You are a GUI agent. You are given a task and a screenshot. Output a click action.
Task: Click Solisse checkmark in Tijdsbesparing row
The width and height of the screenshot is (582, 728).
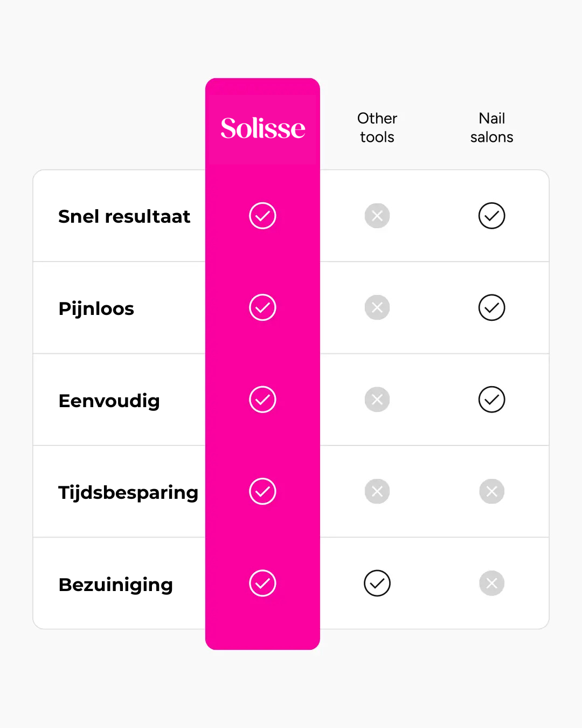pos(262,491)
